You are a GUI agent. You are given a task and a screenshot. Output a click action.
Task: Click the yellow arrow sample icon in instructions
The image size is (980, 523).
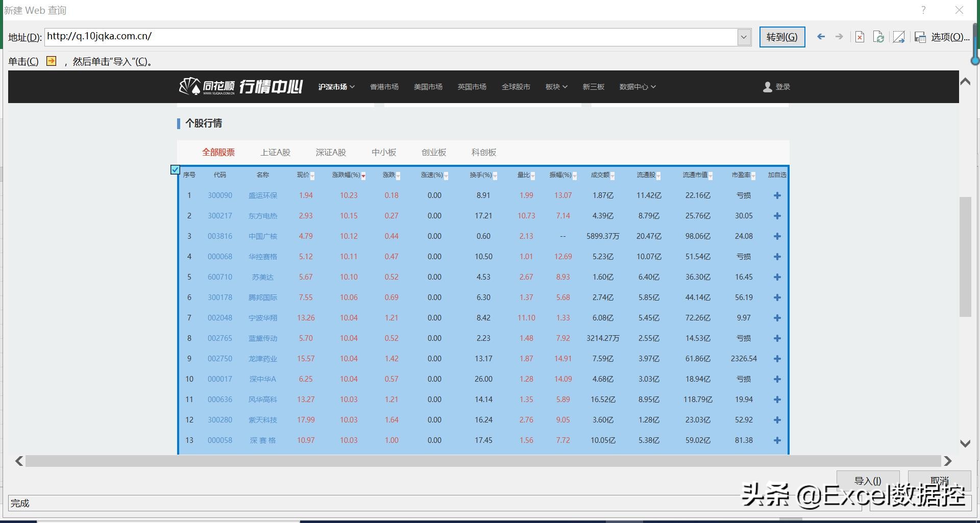coord(51,61)
